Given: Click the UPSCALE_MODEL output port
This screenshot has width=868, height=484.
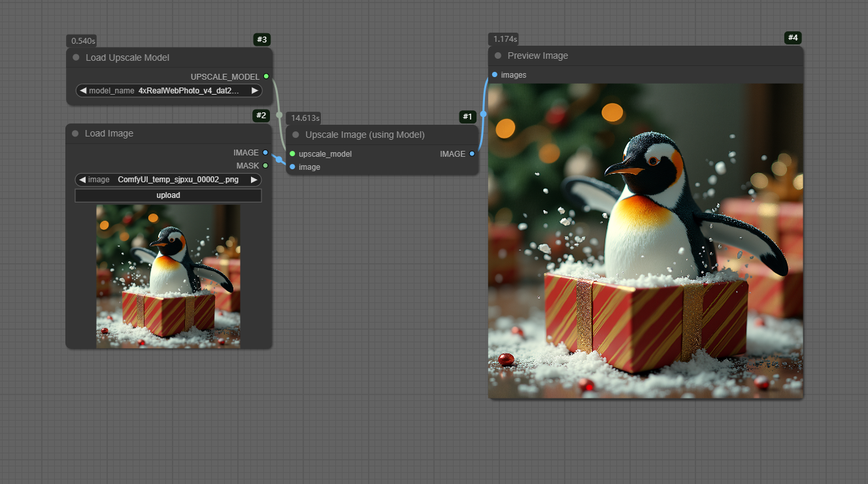Looking at the screenshot, I should pyautogui.click(x=266, y=76).
